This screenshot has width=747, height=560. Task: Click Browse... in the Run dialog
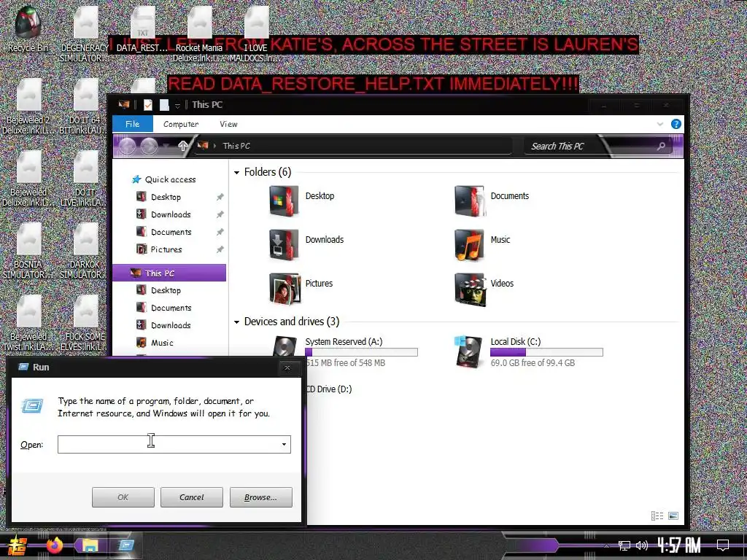click(260, 497)
